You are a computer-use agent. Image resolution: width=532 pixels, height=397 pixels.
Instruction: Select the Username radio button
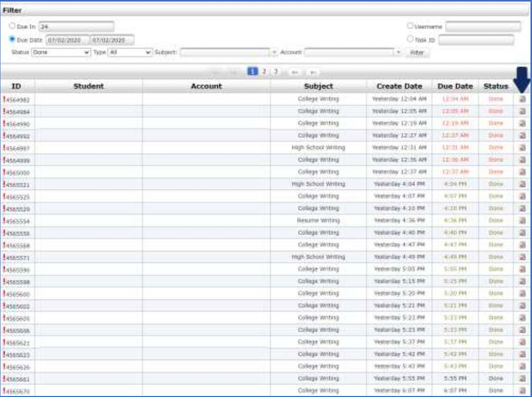[410, 26]
